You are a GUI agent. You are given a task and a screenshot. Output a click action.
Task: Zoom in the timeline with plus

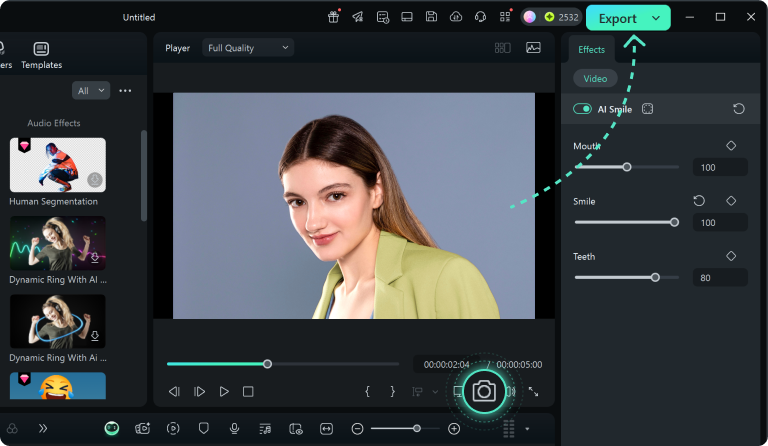pos(454,429)
